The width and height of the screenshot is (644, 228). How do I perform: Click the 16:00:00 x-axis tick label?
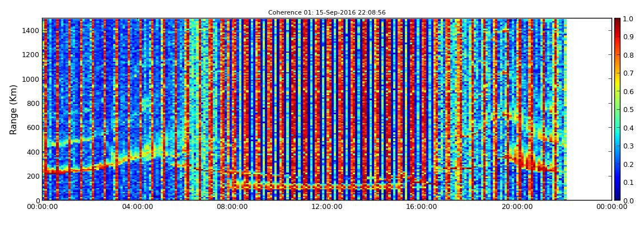422,207
